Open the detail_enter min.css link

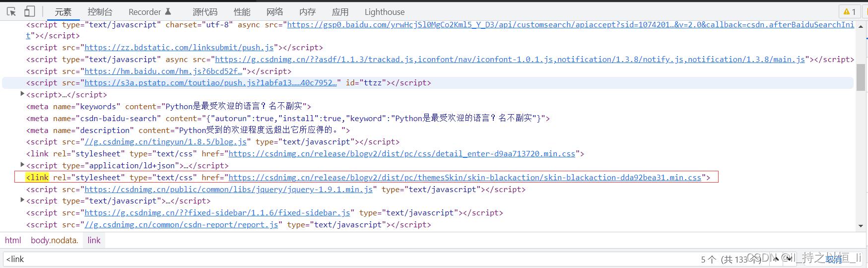(x=401, y=154)
